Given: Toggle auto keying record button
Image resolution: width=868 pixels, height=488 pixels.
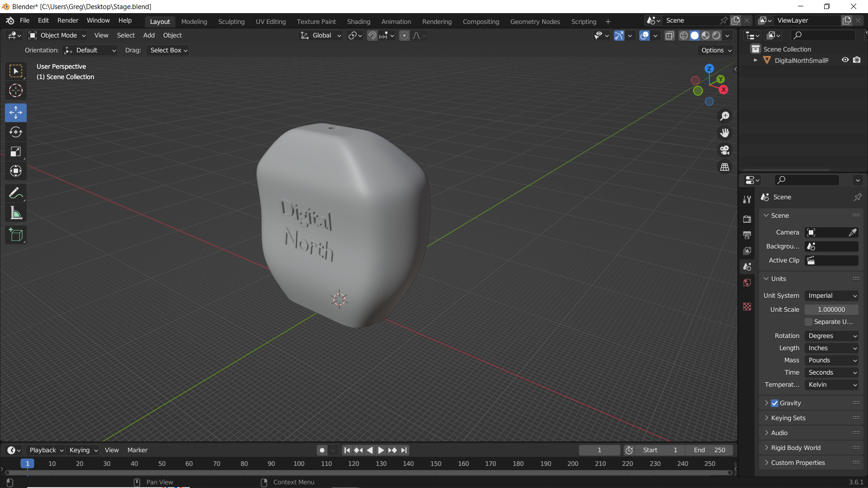Looking at the screenshot, I should point(322,450).
